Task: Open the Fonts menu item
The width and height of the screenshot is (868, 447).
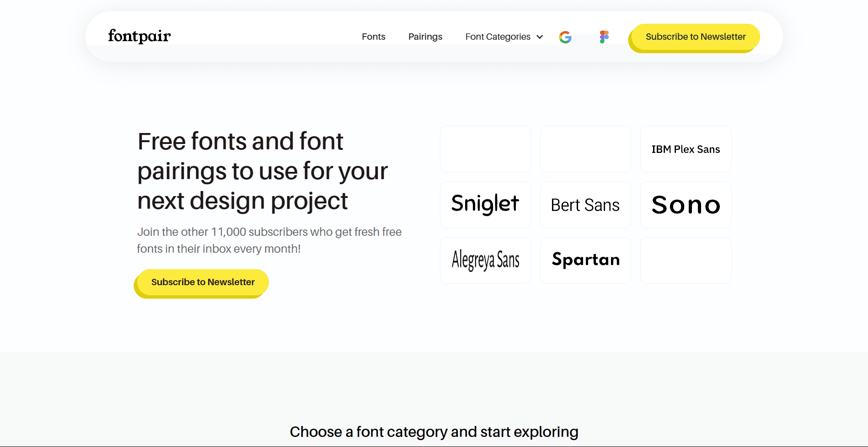Action: pyautogui.click(x=373, y=37)
